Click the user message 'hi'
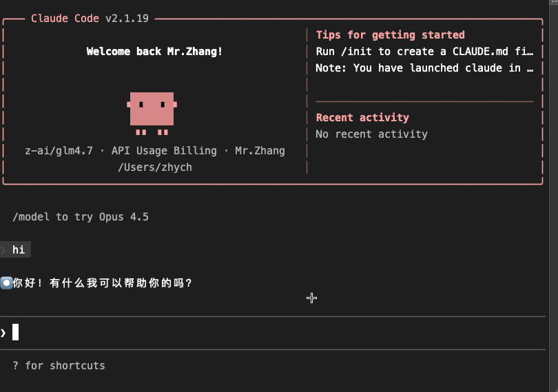The image size is (558, 392). (x=19, y=249)
